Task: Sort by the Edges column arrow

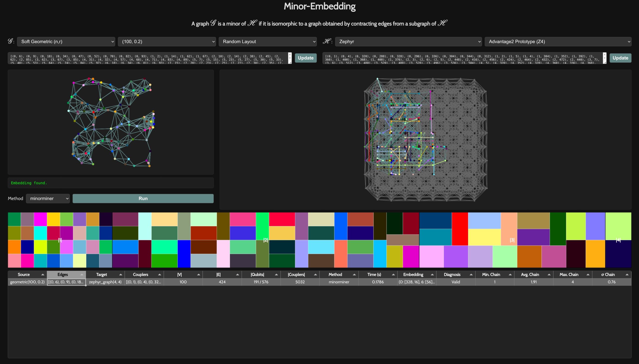Action: [x=82, y=274]
